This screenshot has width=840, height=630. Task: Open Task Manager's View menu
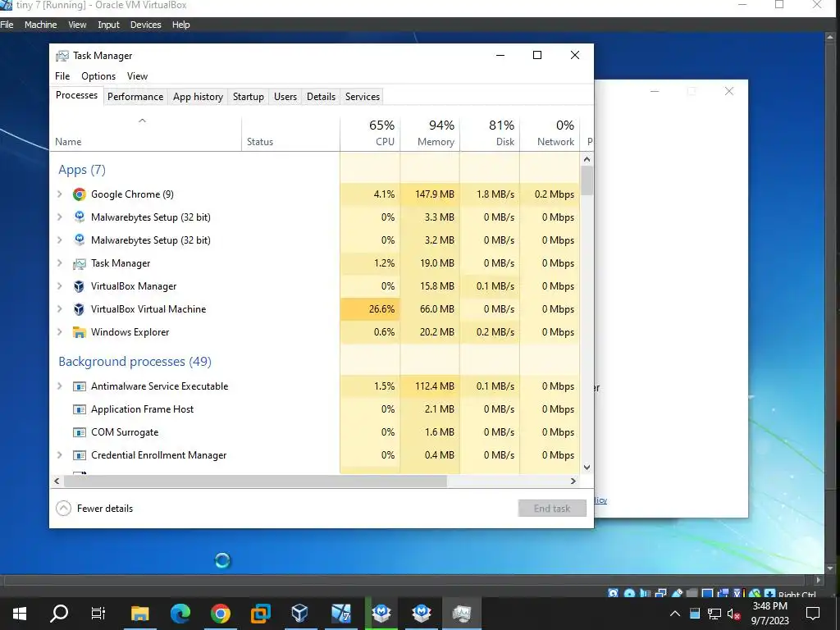coord(137,76)
